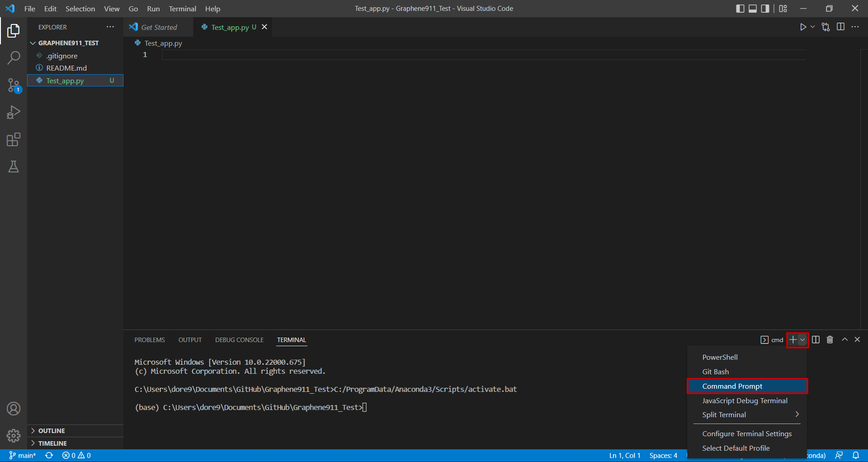Viewport: 868px width, 462px height.
Task: Open the Terminal menu
Action: click(x=183, y=9)
